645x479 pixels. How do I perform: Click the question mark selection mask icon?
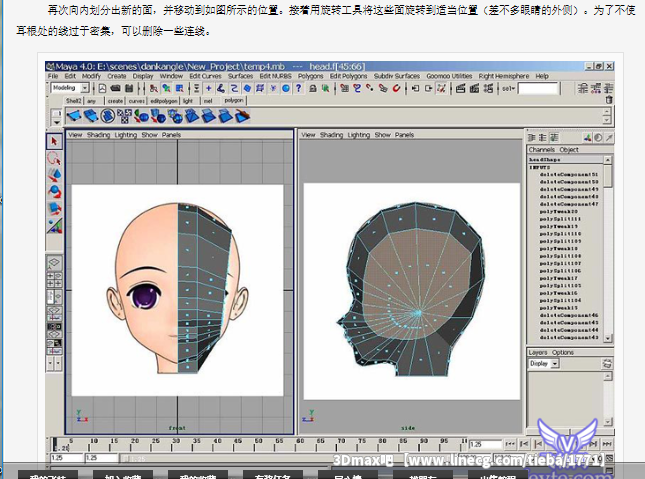299,88
